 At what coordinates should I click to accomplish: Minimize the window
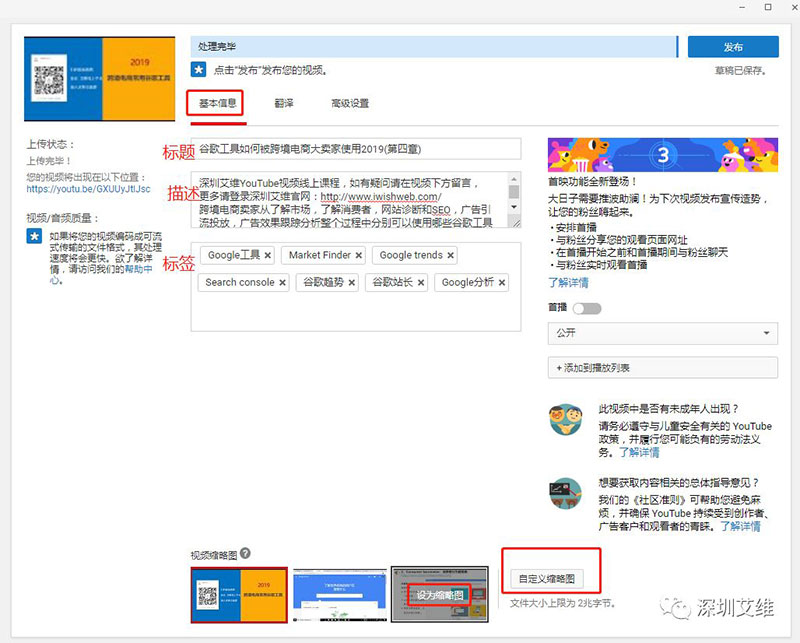point(742,7)
